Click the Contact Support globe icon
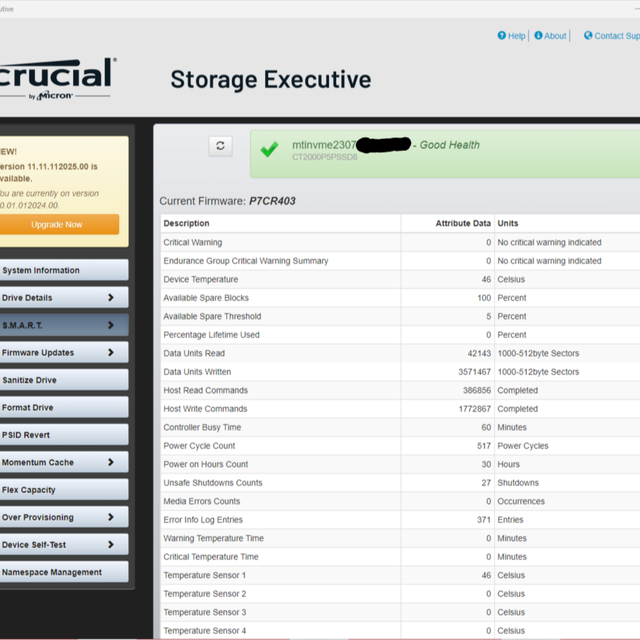 pyautogui.click(x=588, y=36)
